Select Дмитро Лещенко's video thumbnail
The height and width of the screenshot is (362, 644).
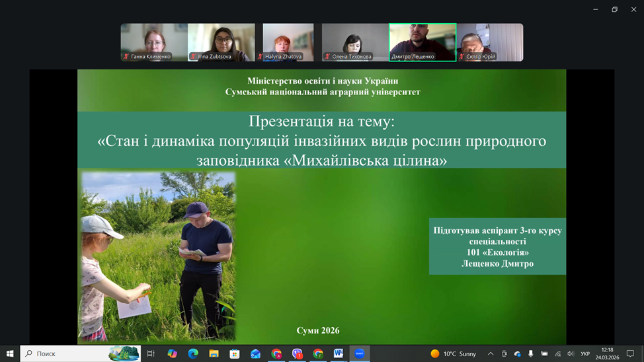pyautogui.click(x=423, y=42)
